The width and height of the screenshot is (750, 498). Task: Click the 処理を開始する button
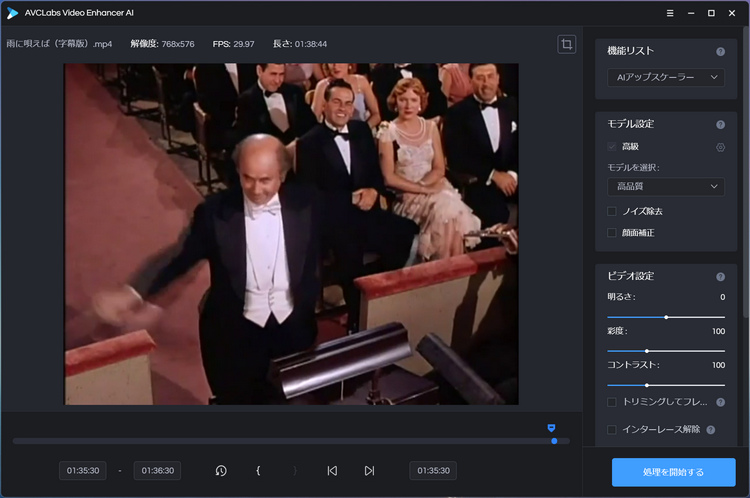tap(673, 472)
